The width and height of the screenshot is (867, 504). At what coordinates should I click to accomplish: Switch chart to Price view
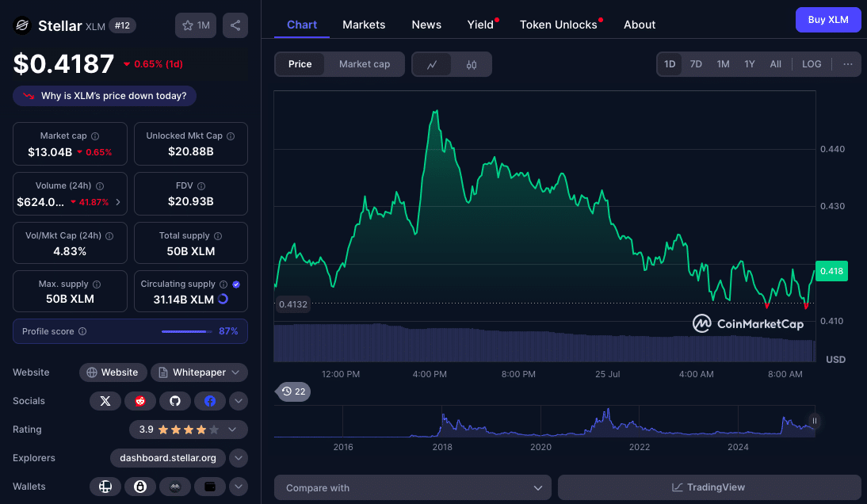pos(300,64)
